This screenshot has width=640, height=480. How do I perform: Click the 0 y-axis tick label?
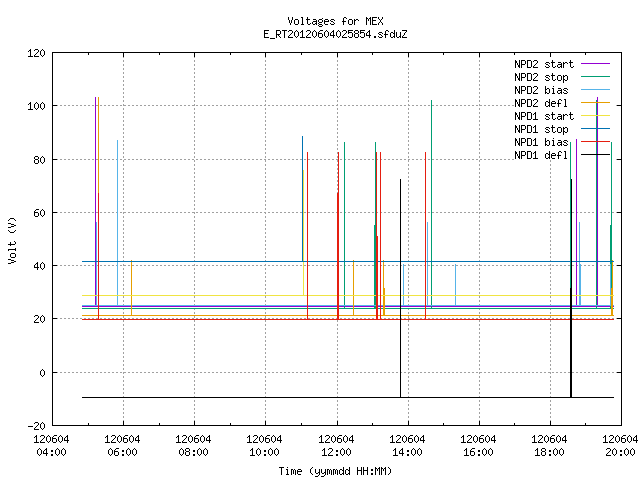(42, 373)
